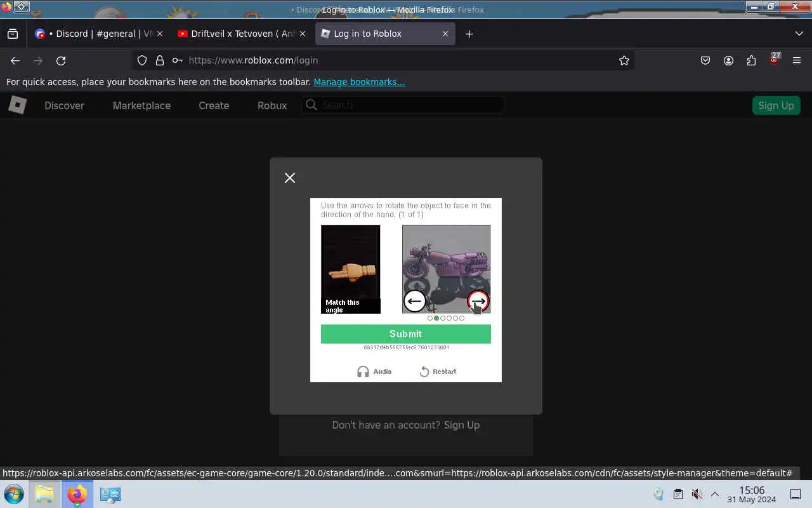812x508 pixels.
Task: Open the extension with 27 badge
Action: [x=774, y=60]
